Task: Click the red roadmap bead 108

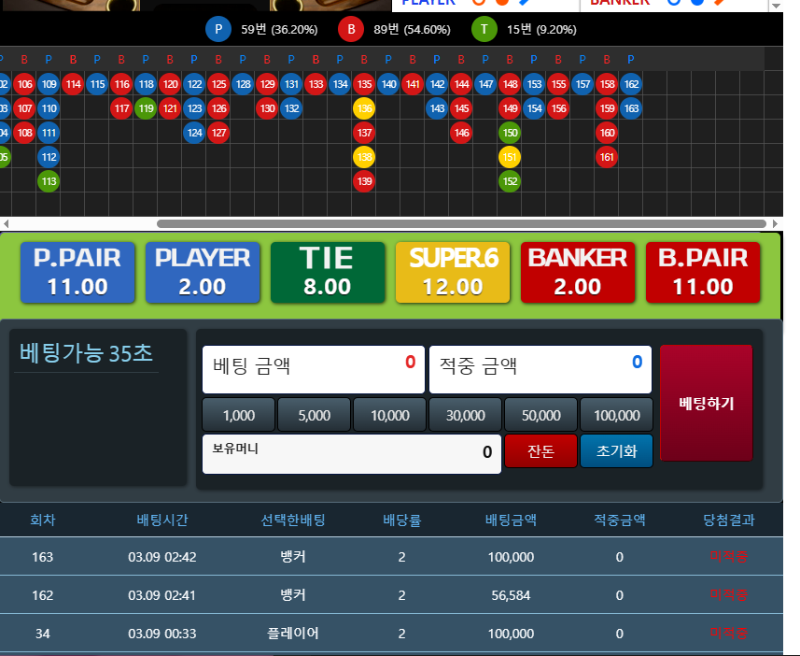Action: pyautogui.click(x=24, y=133)
